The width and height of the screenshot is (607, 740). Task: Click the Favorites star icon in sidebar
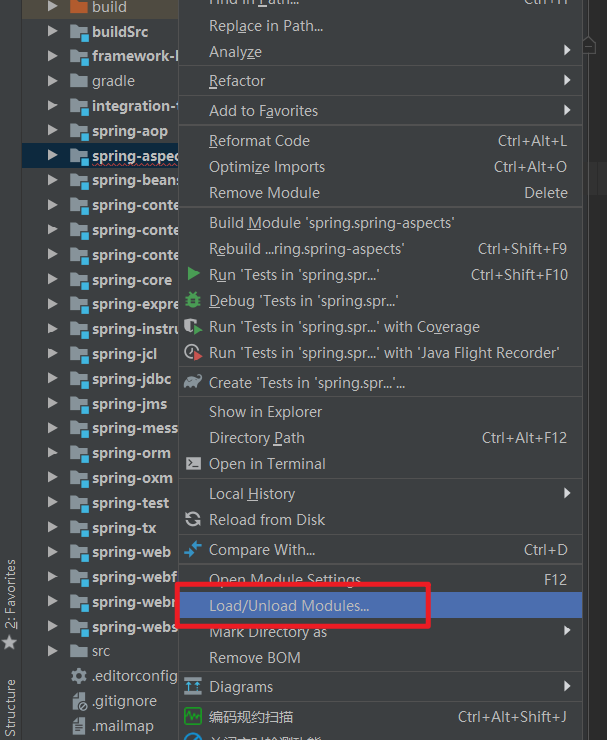point(9,642)
